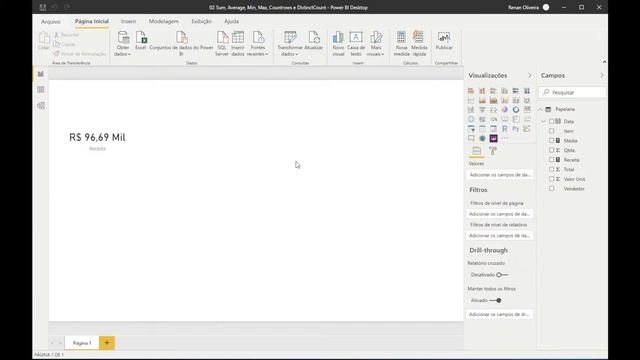Choose the line chart visual
The image size is (640, 360).
pyautogui.click(x=471, y=100)
